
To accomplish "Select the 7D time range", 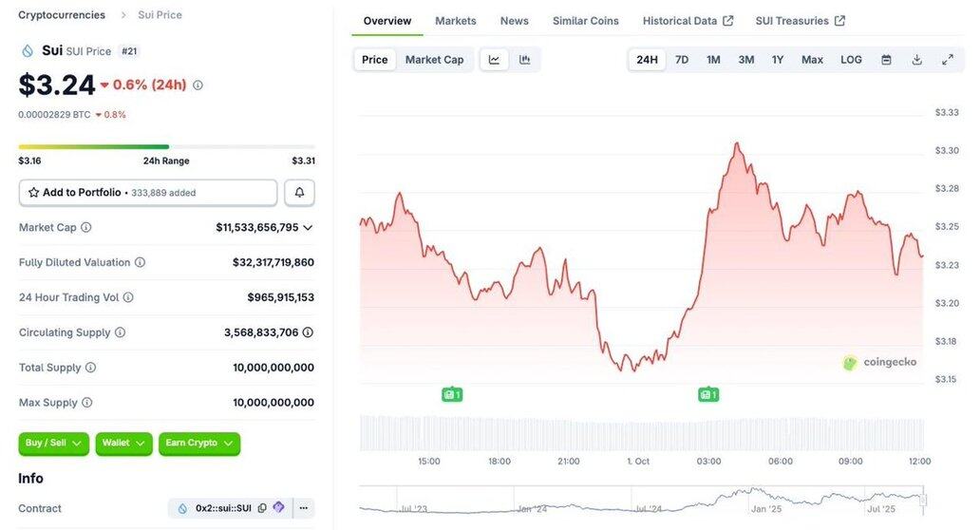I will [682, 60].
